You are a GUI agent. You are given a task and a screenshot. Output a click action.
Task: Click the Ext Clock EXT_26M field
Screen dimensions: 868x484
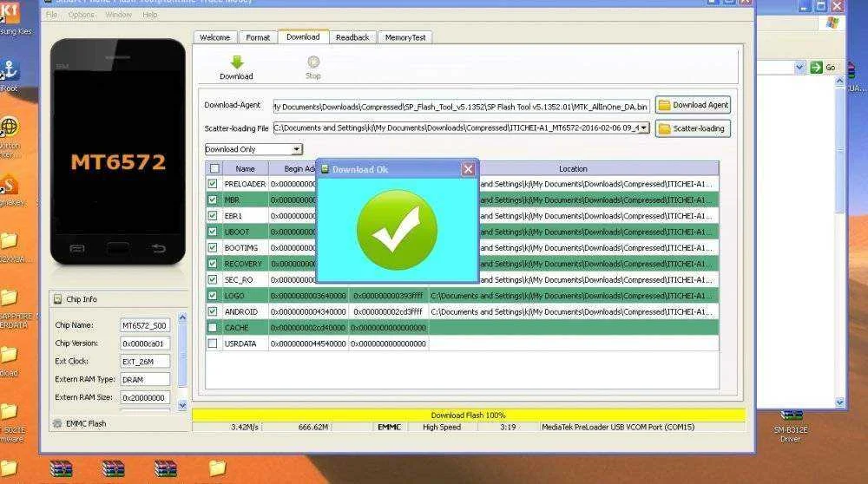[144, 362]
